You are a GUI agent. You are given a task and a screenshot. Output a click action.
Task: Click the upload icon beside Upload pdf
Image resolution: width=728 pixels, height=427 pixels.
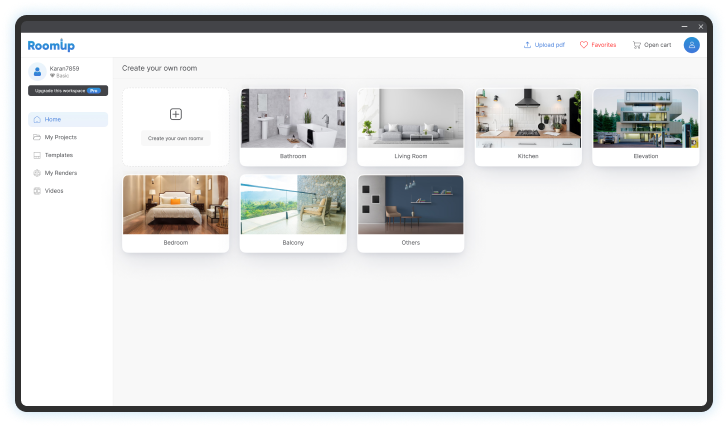[x=527, y=45]
